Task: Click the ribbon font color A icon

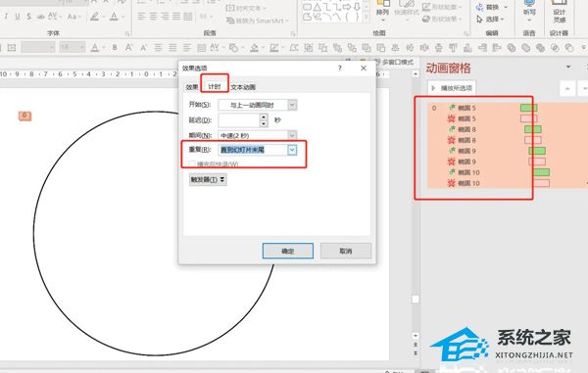Action: point(115,17)
